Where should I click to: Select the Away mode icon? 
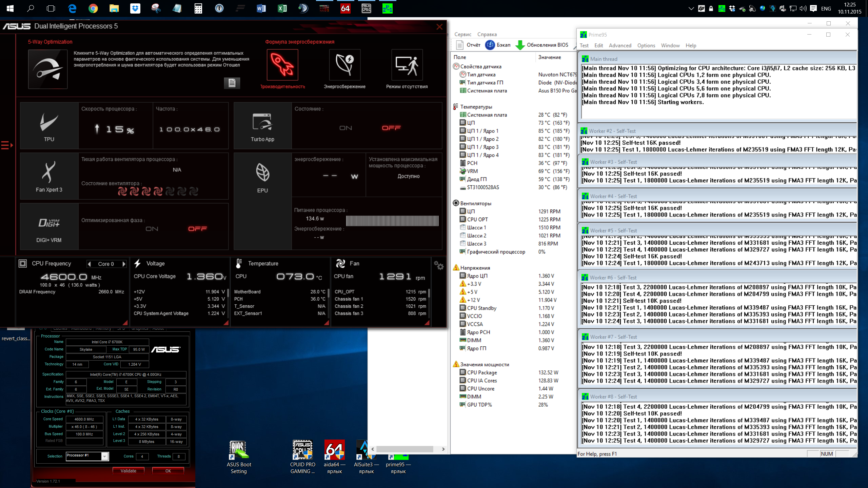point(407,65)
